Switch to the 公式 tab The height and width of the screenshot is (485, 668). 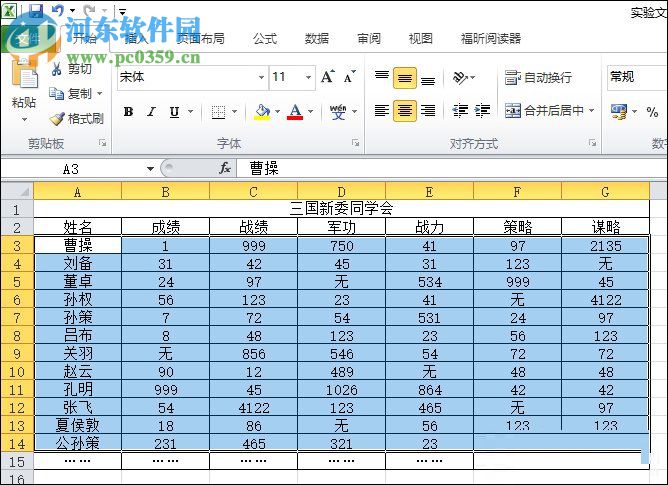pyautogui.click(x=265, y=39)
